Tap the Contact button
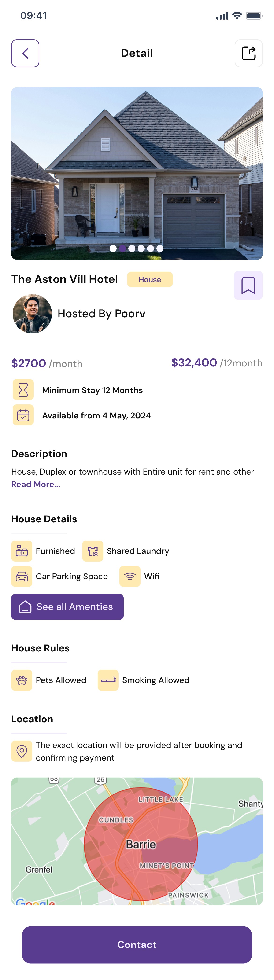 (x=137, y=945)
